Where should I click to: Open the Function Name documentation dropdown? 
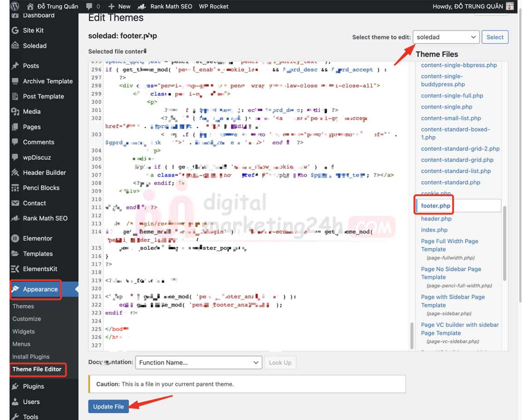point(198,362)
